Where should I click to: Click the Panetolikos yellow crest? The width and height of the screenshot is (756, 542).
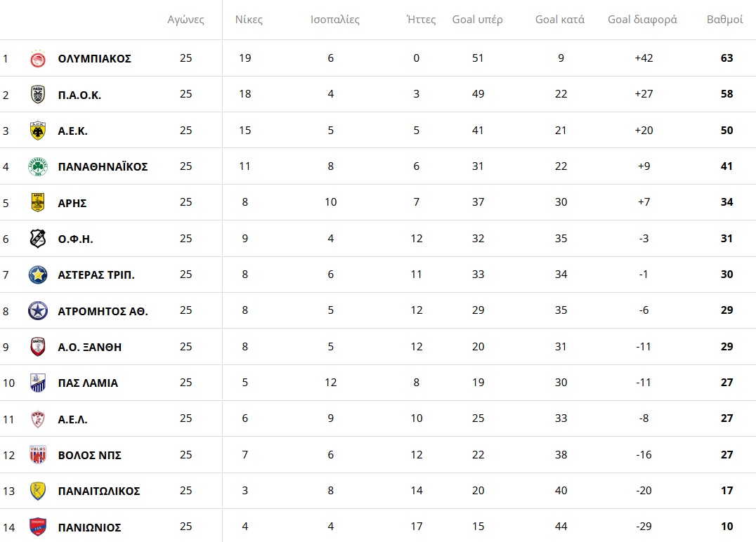click(38, 491)
